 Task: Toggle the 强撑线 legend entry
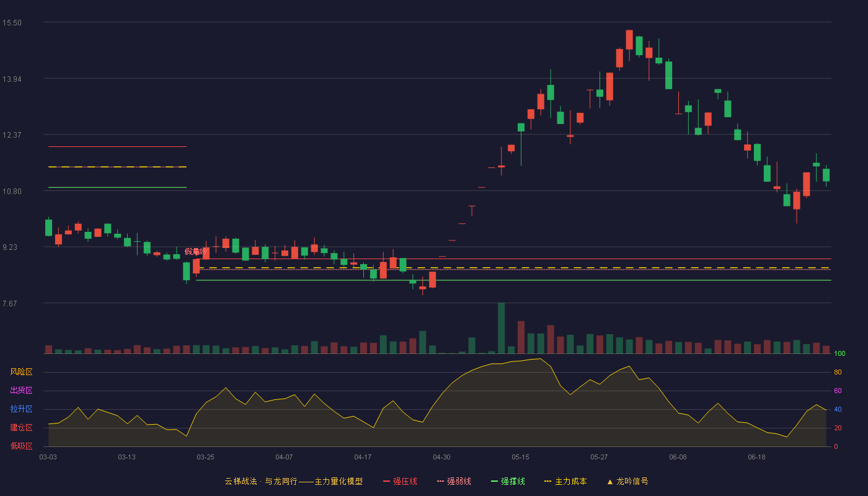[508, 481]
